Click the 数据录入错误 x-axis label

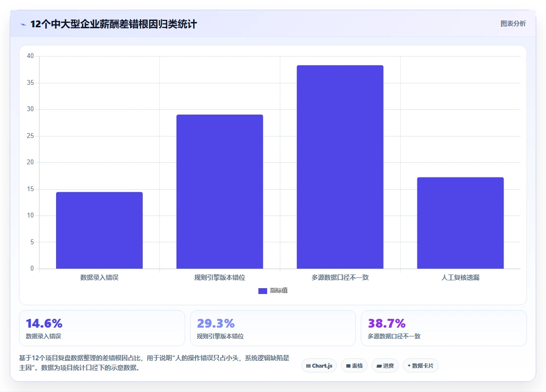pos(99,277)
